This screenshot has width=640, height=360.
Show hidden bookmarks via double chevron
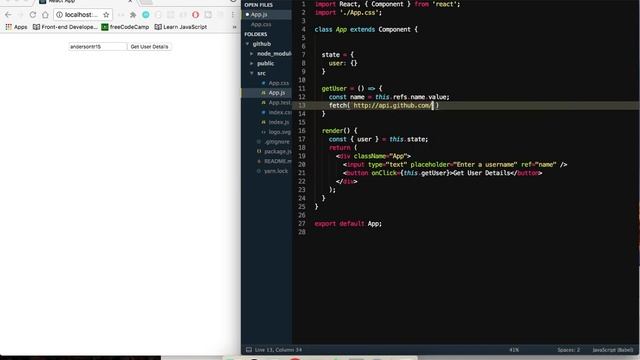pyautogui.click(x=234, y=27)
